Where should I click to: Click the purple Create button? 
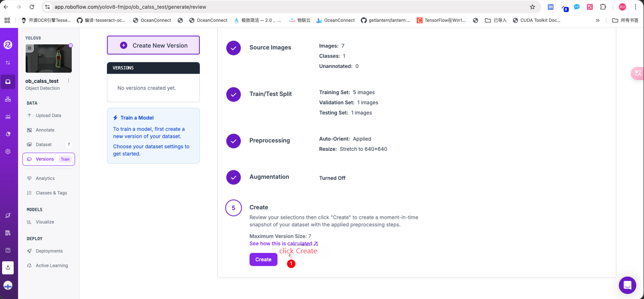coord(263,259)
